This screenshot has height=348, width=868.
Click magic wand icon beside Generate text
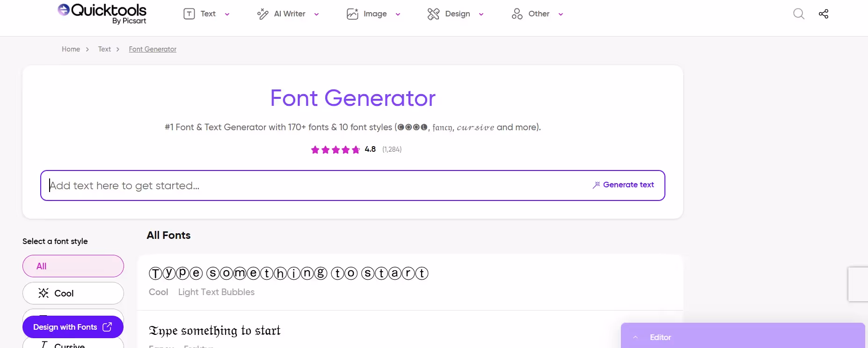point(596,185)
